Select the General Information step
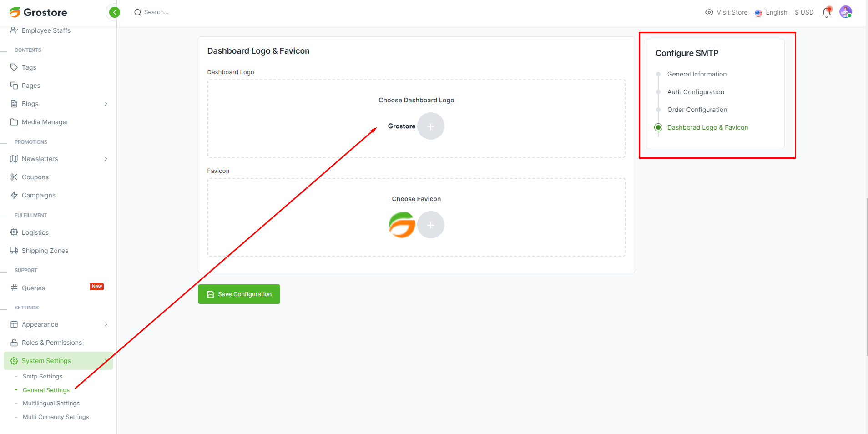The width and height of the screenshot is (868, 434). point(696,74)
